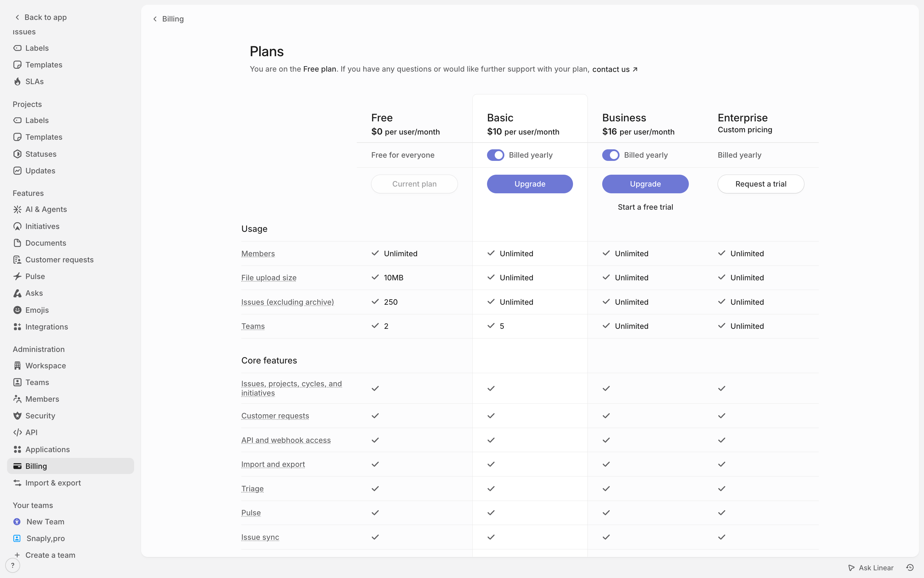Click the Projects Labels tag icon
This screenshot has width=924, height=578.
[17, 120]
